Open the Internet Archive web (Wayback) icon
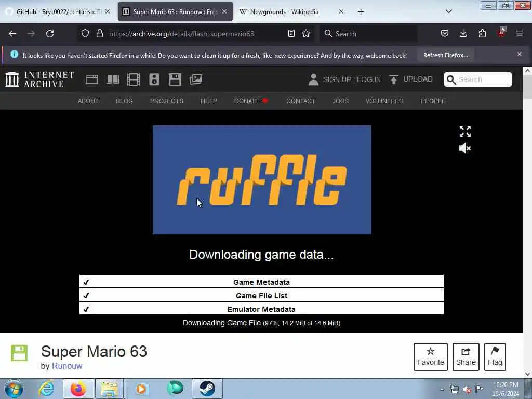 [91, 79]
